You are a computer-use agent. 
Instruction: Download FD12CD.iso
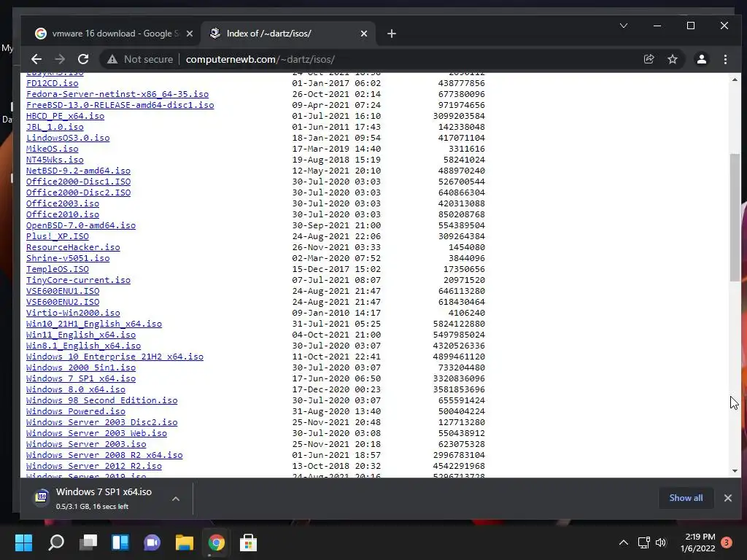[53, 83]
